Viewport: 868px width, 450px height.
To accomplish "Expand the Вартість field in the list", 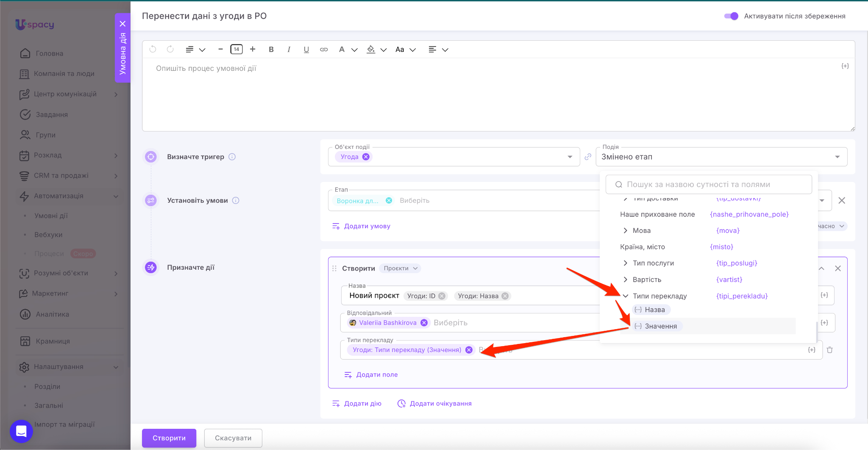I will pos(625,280).
